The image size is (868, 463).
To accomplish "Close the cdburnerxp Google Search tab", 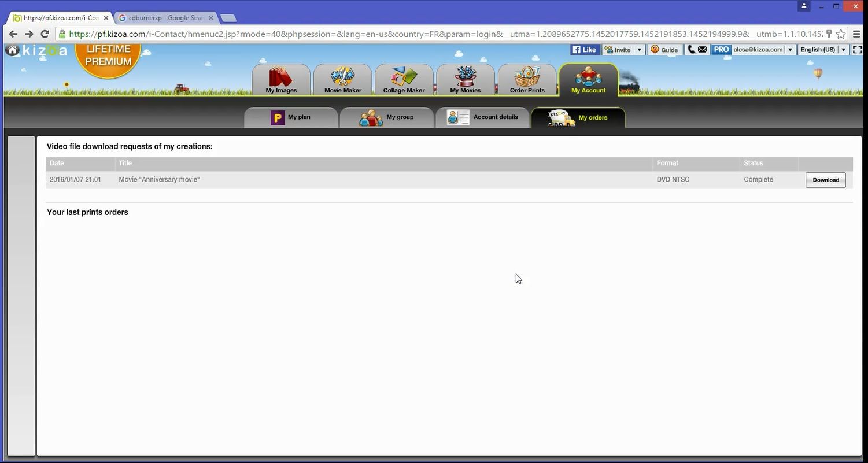I will point(212,18).
